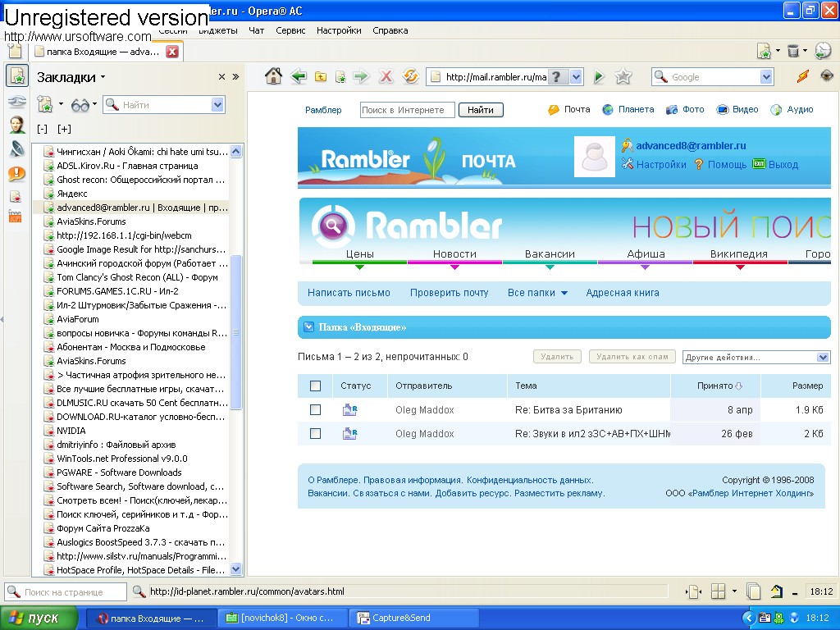Image resolution: width=840 pixels, height=630 pixels.
Task: Click the glasses view icon in Bookmarks
Action: coord(80,105)
